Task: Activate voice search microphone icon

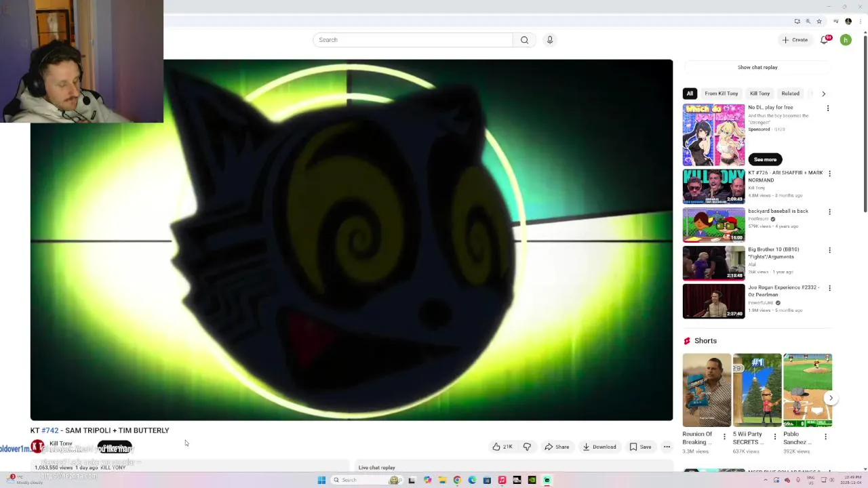Action: tap(550, 40)
